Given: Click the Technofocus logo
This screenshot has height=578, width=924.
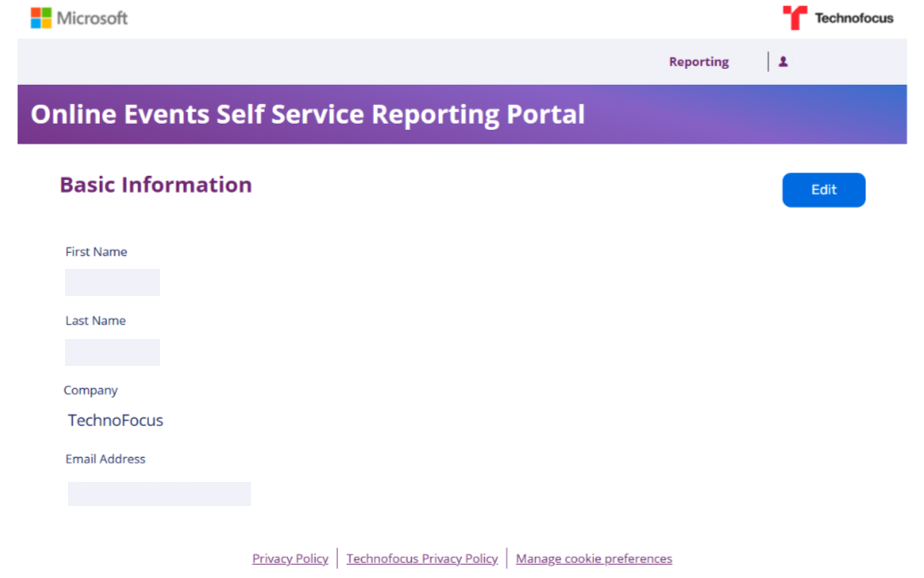Looking at the screenshot, I should coord(838,18).
